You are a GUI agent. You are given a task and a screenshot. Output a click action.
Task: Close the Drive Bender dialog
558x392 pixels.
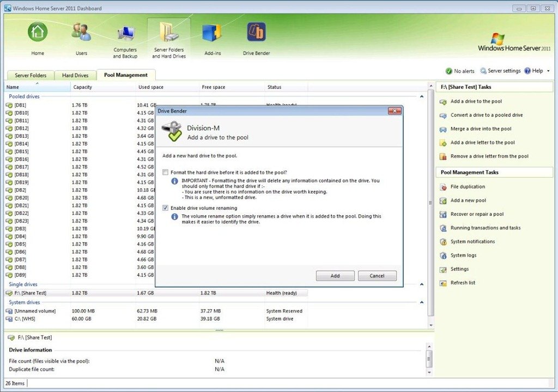pyautogui.click(x=395, y=111)
